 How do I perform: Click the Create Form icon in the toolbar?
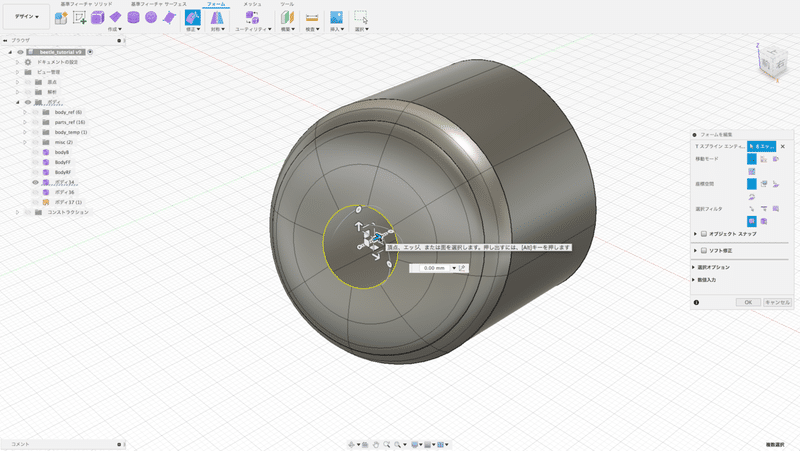[x=61, y=18]
